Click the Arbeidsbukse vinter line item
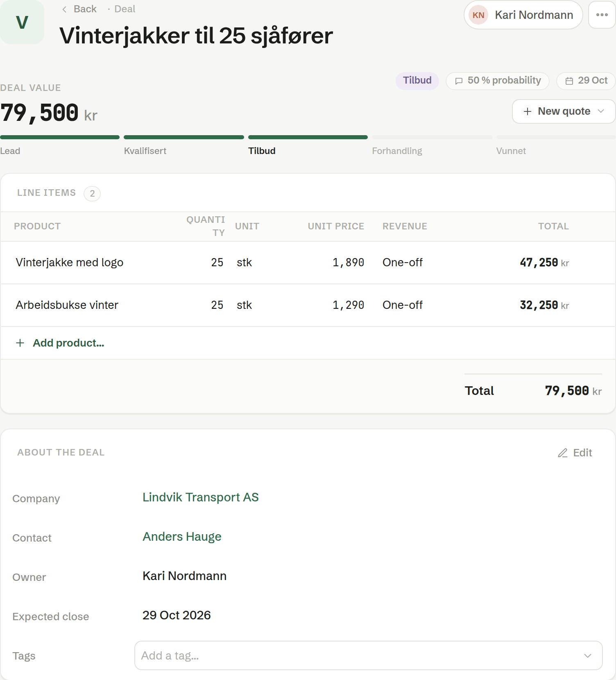 (67, 305)
